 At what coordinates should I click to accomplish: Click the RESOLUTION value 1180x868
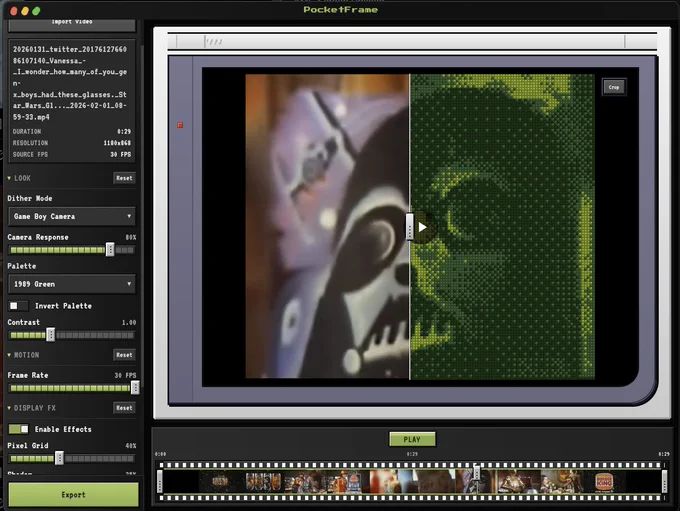pyautogui.click(x=117, y=143)
